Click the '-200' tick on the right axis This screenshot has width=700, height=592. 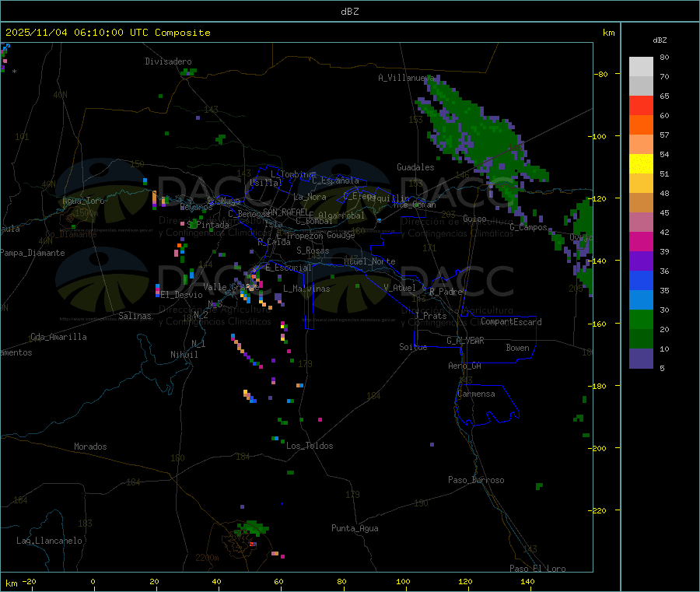coord(597,448)
